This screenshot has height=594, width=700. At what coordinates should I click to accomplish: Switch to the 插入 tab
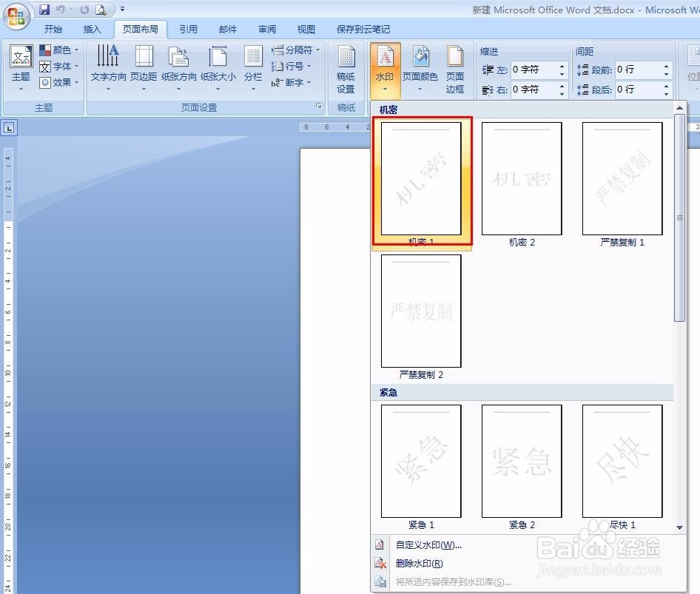92,30
